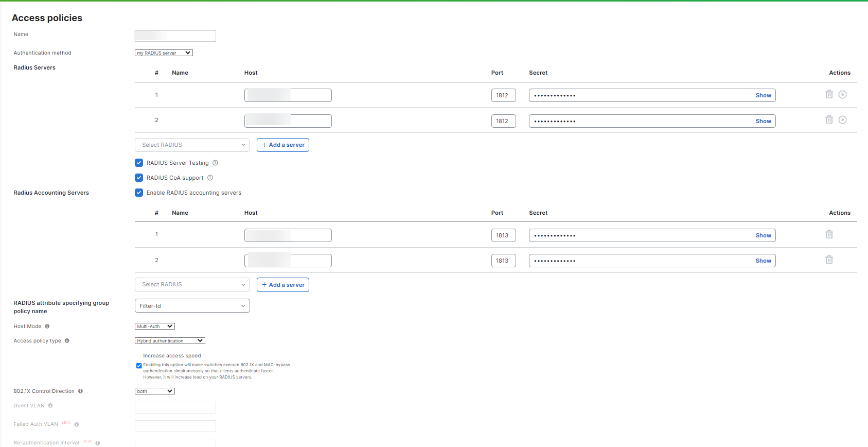Open Re-authentication Interval info icon

coord(98,443)
